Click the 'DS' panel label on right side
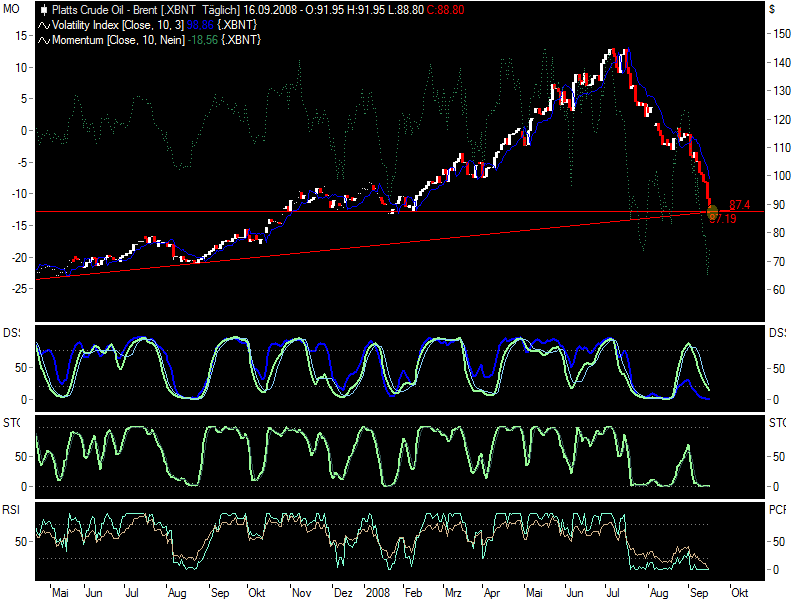Viewport: 800px width, 600px height. pos(778,333)
